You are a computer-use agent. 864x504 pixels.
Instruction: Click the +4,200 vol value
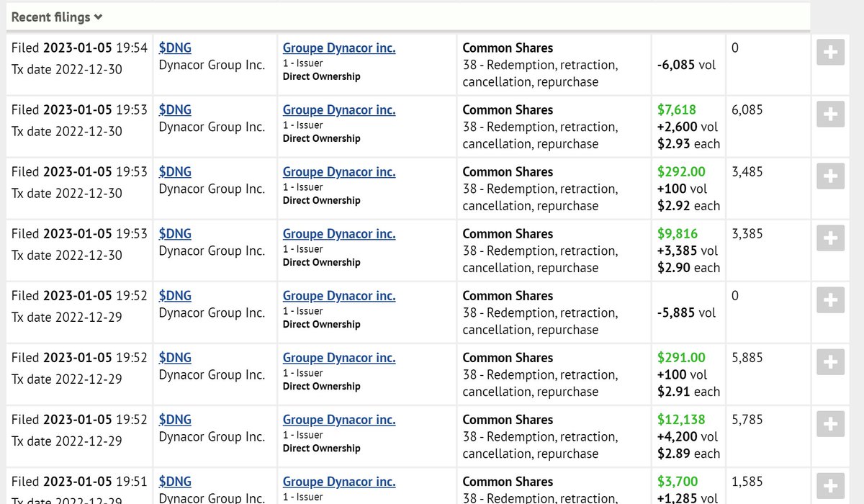pos(688,436)
